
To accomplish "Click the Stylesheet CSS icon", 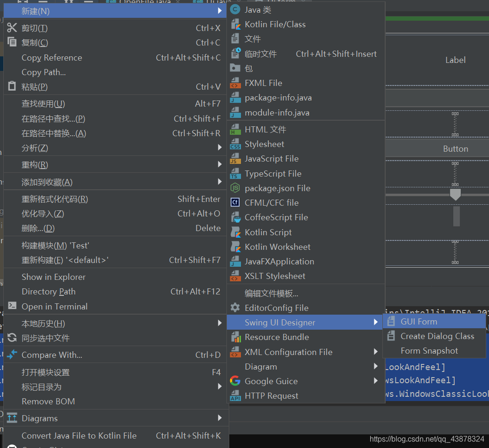I will tap(235, 144).
